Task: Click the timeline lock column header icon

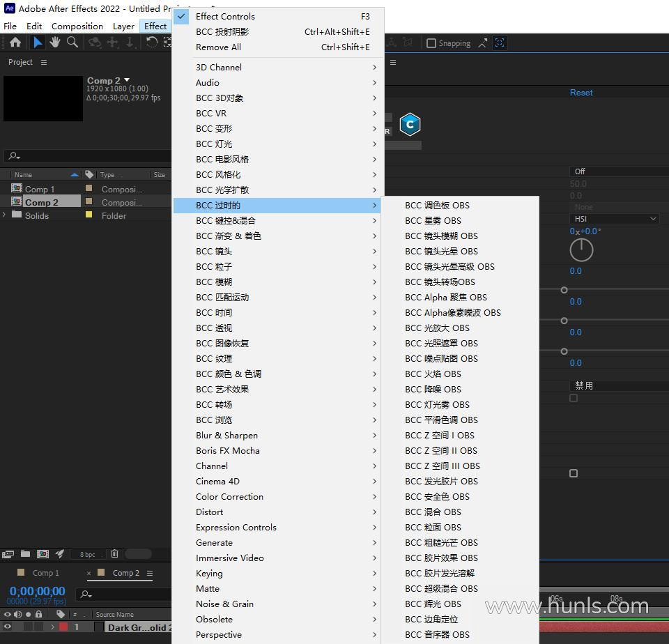Action: [39, 614]
